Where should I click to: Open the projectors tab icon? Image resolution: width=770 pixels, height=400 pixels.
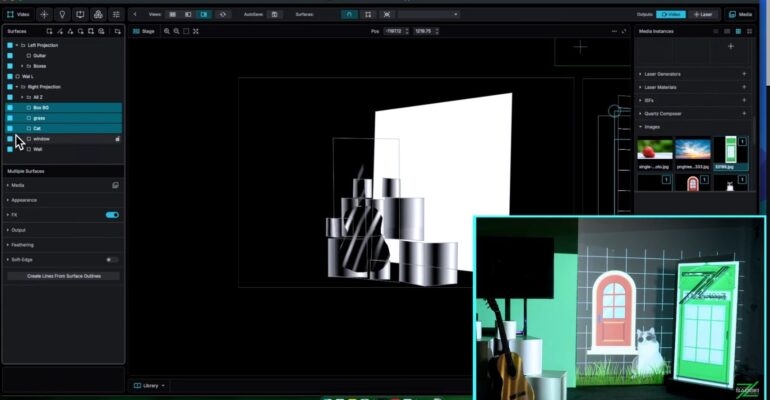point(80,14)
